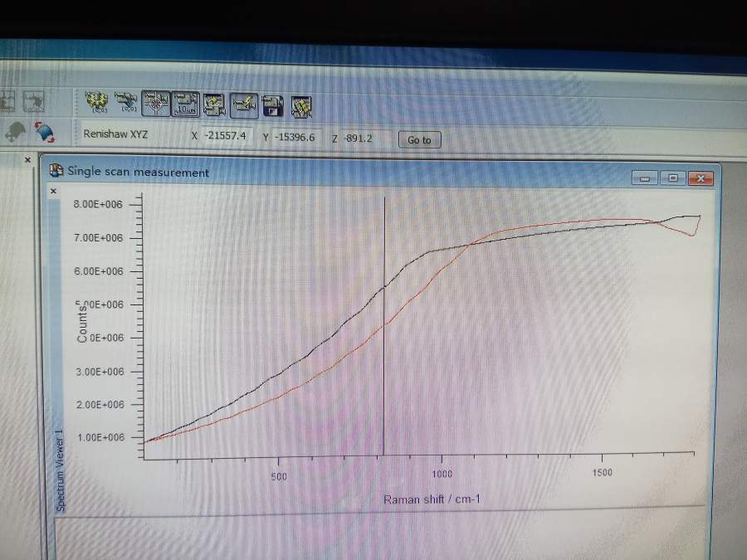Click the X coordinate field -21557.4
Image resolution: width=747 pixels, height=560 pixels.
pyautogui.click(x=226, y=136)
